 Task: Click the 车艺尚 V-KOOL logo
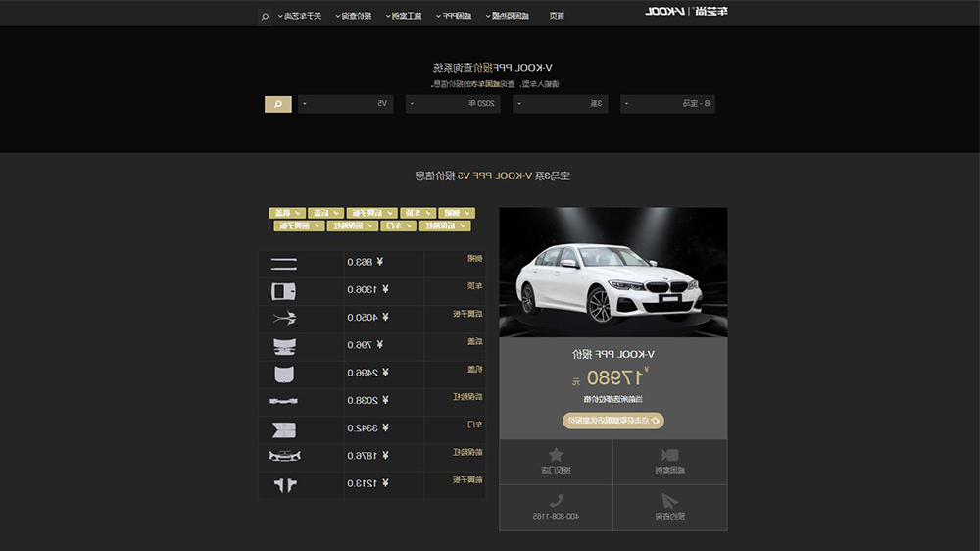(686, 11)
